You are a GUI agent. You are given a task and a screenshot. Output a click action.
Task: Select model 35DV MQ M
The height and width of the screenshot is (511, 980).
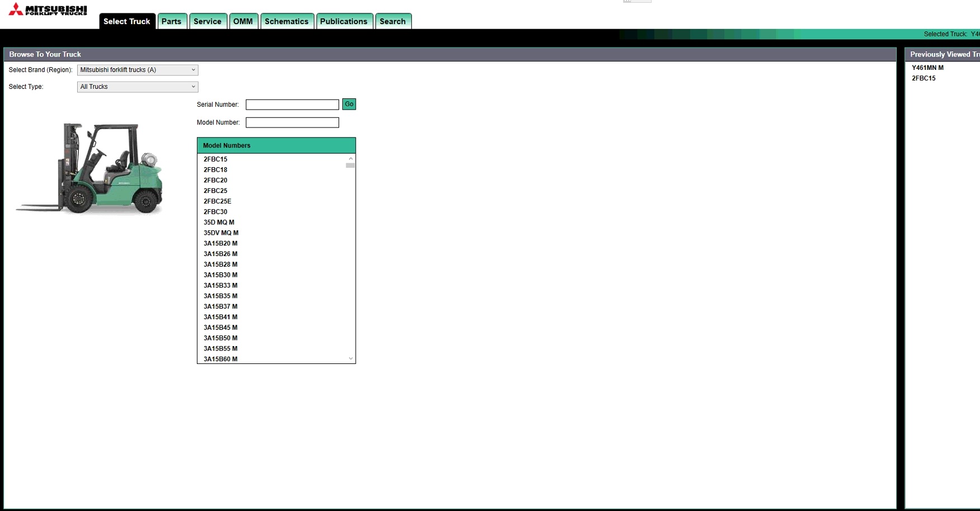221,233
